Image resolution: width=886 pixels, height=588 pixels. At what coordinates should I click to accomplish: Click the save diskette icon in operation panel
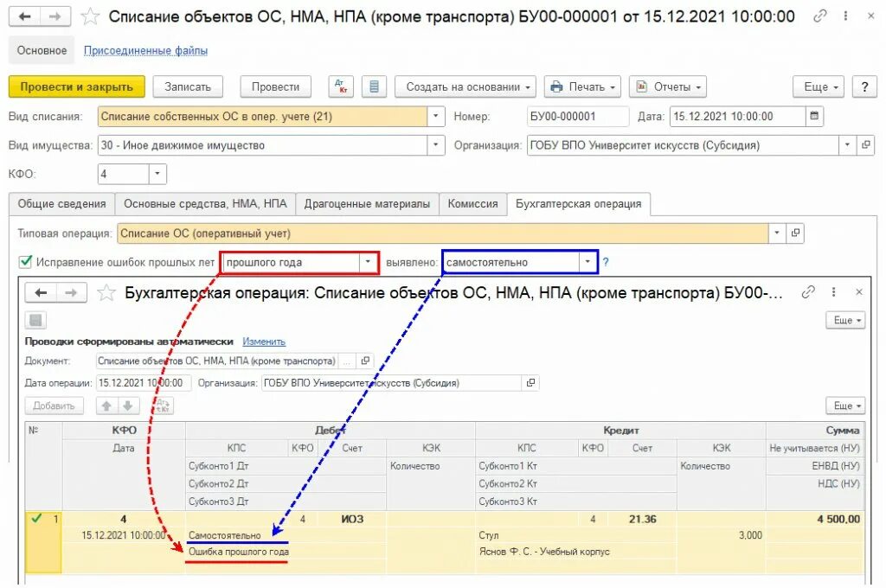[35, 320]
